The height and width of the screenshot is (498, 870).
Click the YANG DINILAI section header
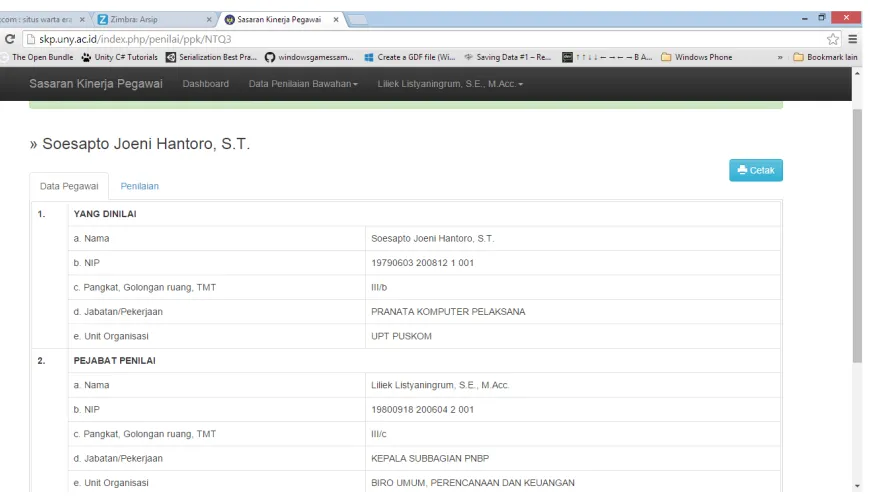click(105, 214)
